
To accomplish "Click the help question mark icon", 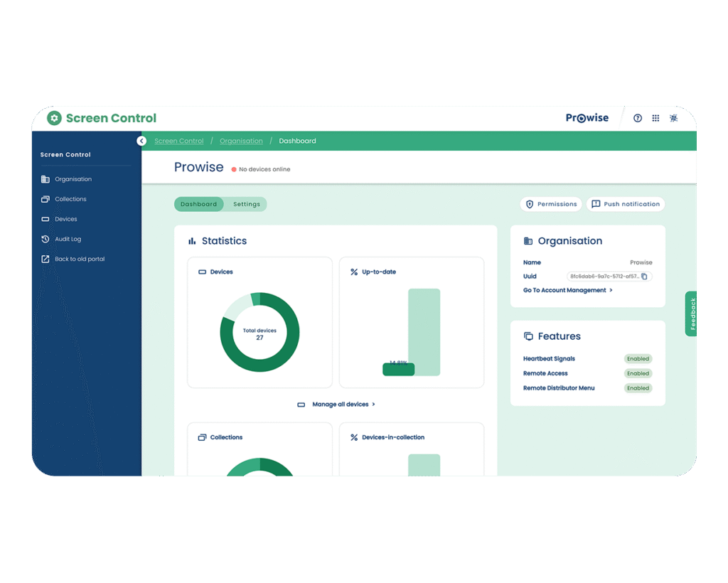I will click(x=638, y=118).
